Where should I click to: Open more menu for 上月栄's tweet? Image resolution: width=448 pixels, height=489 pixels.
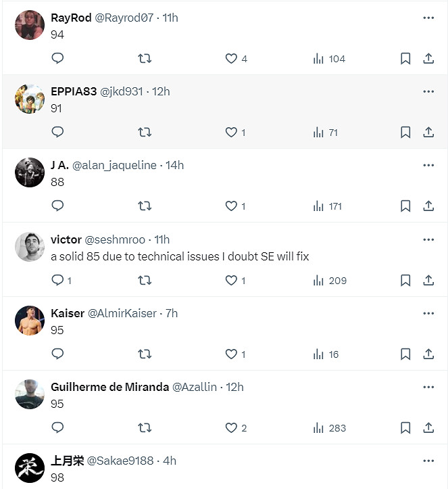[x=428, y=461]
